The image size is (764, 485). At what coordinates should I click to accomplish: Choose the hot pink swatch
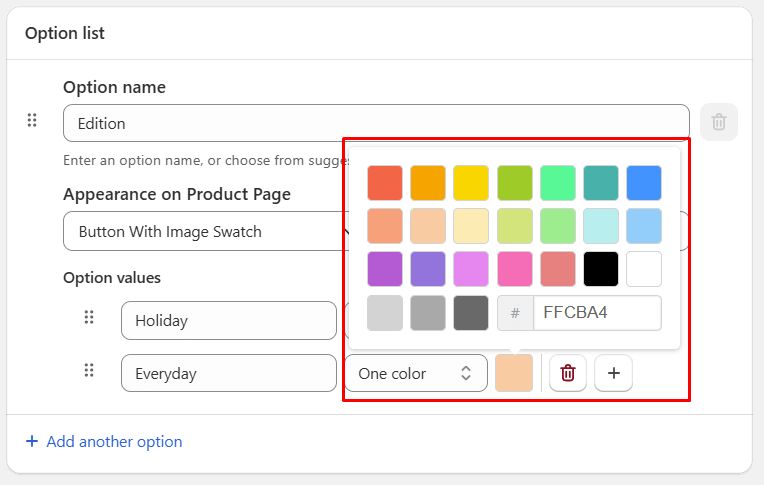click(x=514, y=269)
